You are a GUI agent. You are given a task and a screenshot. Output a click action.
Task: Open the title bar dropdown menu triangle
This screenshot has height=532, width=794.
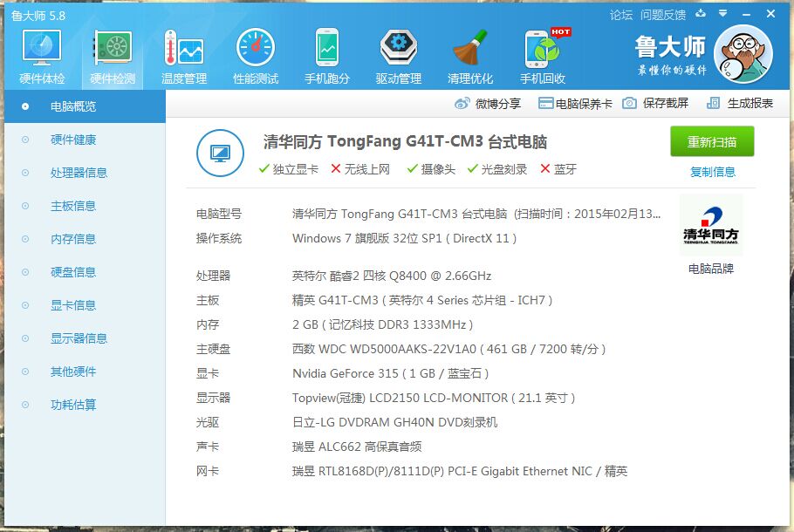(x=723, y=13)
